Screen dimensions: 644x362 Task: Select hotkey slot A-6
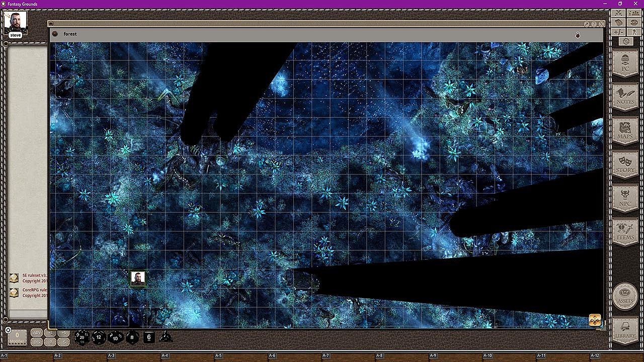coord(295,356)
